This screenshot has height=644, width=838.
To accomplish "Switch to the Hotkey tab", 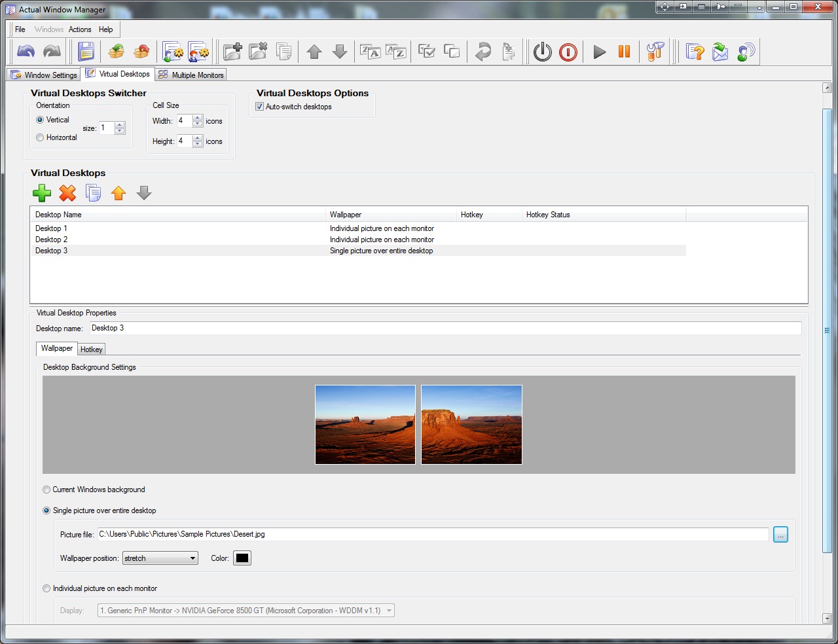I will (91, 349).
